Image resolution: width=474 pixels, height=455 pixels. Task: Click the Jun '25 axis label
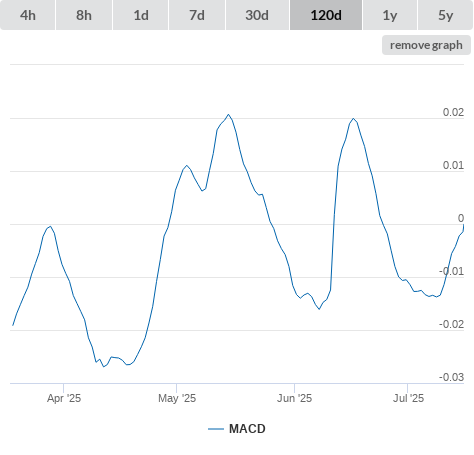coord(294,398)
